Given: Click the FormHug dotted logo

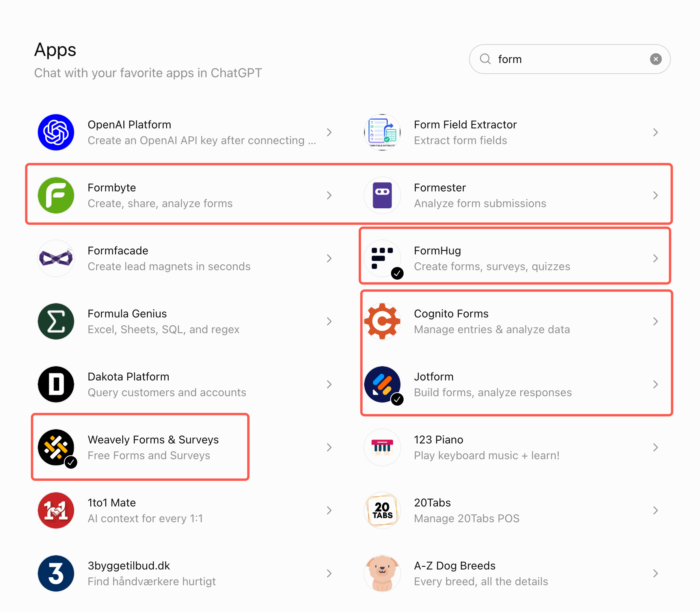Looking at the screenshot, I should coord(382,258).
